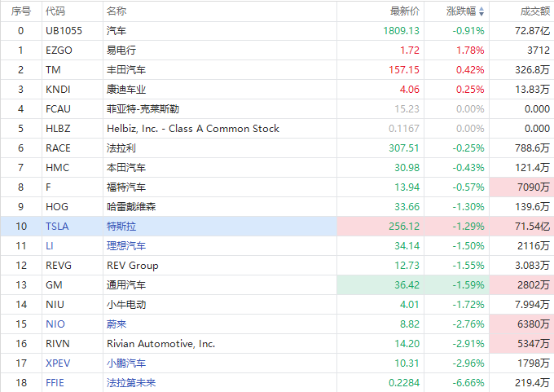Open the 特斯拉 stock name link
The width and height of the screenshot is (554, 392).
[121, 226]
